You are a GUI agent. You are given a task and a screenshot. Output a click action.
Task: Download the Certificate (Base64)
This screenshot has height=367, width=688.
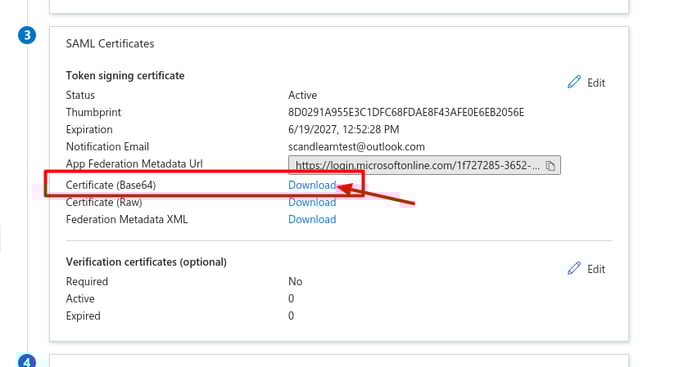coord(312,185)
